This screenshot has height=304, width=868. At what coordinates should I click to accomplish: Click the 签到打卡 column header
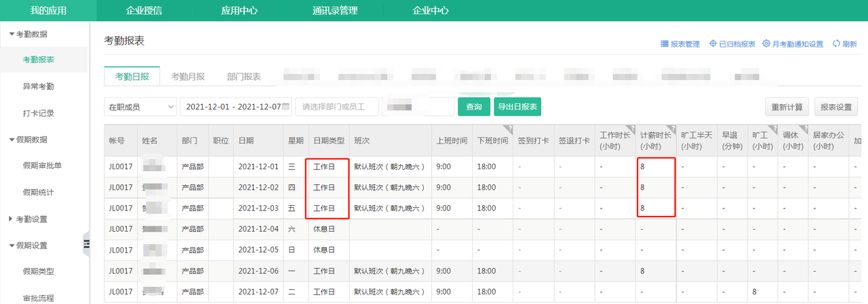[x=534, y=141]
